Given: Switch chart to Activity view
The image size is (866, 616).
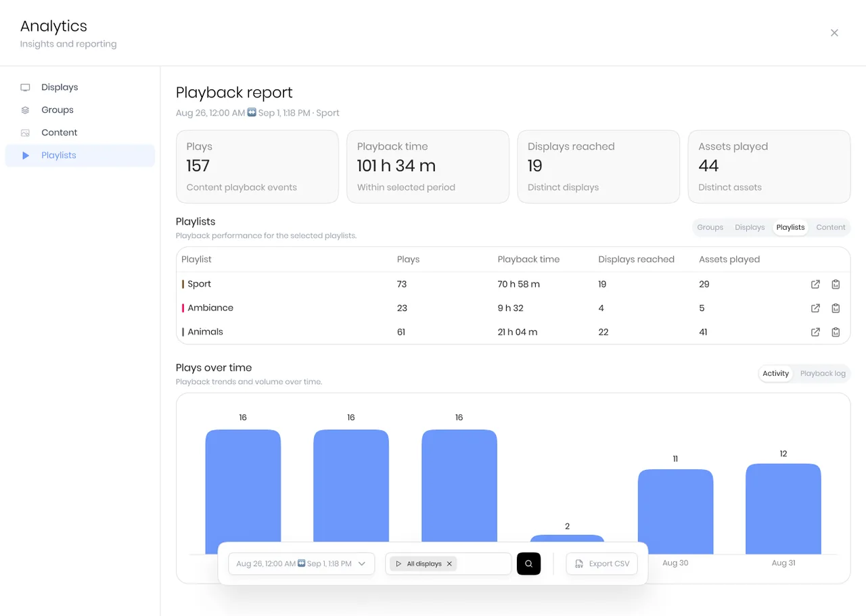Looking at the screenshot, I should (x=775, y=373).
